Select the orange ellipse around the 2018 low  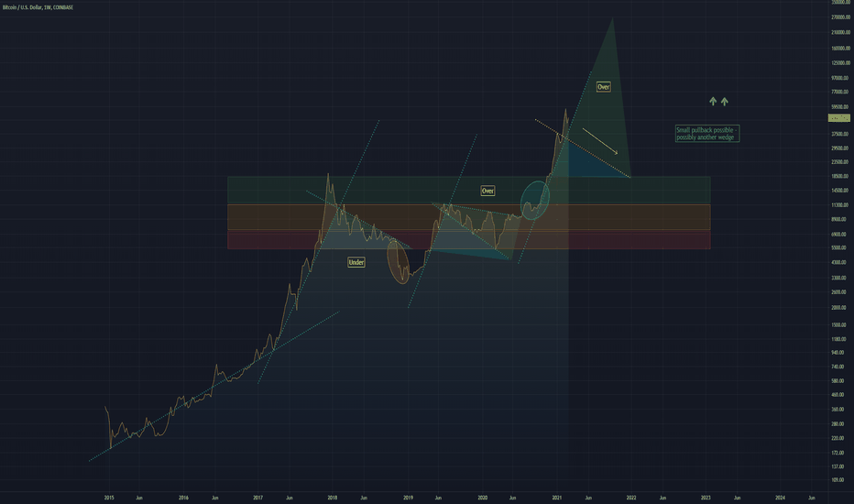(398, 261)
